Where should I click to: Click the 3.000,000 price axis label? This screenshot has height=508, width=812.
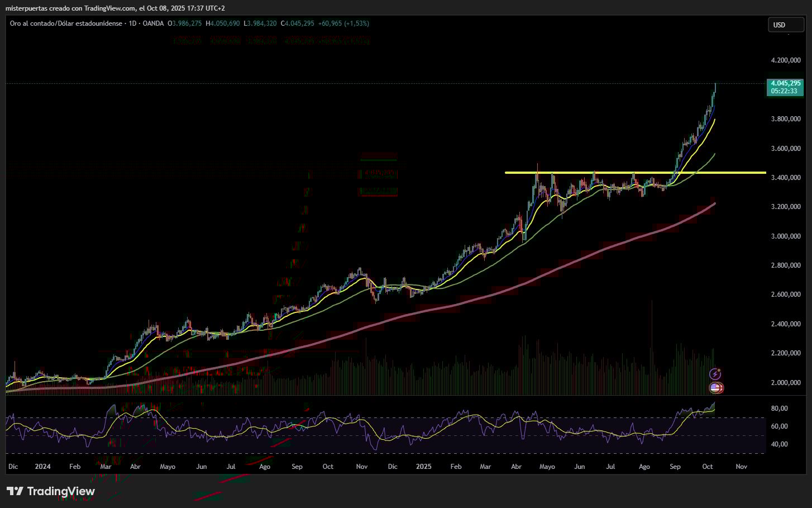(786, 236)
